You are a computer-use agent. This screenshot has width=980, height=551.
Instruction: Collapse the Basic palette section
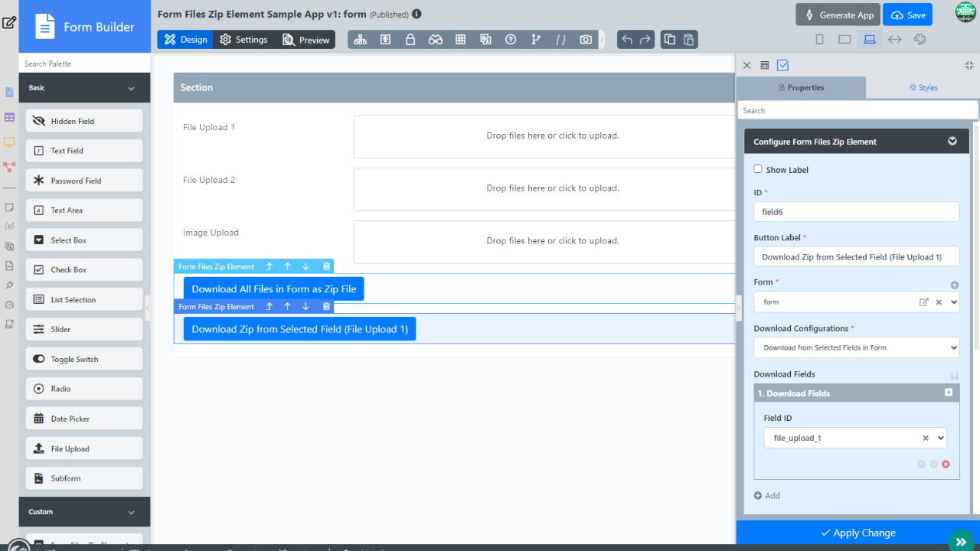pyautogui.click(x=131, y=88)
